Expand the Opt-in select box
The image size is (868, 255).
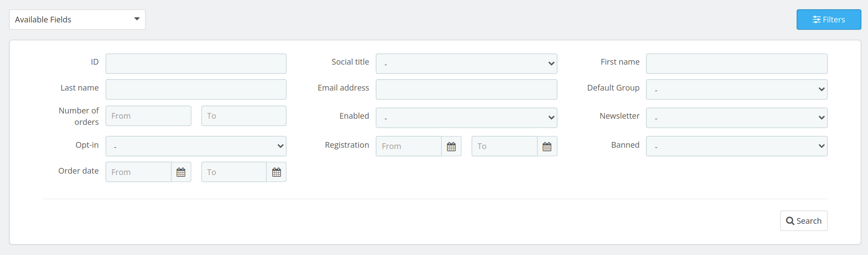click(x=196, y=146)
